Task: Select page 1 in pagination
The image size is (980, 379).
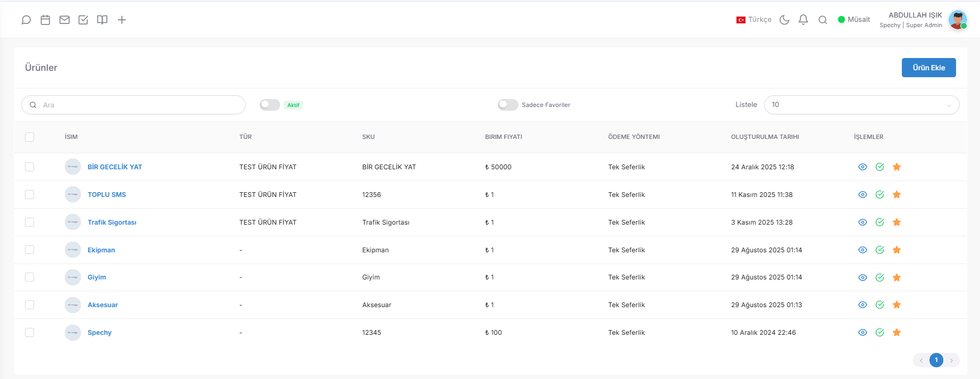Action: pyautogui.click(x=936, y=360)
